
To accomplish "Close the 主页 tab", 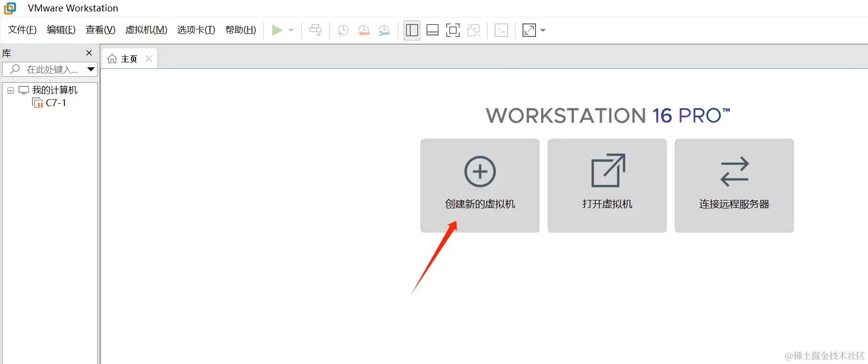I will pos(149,59).
